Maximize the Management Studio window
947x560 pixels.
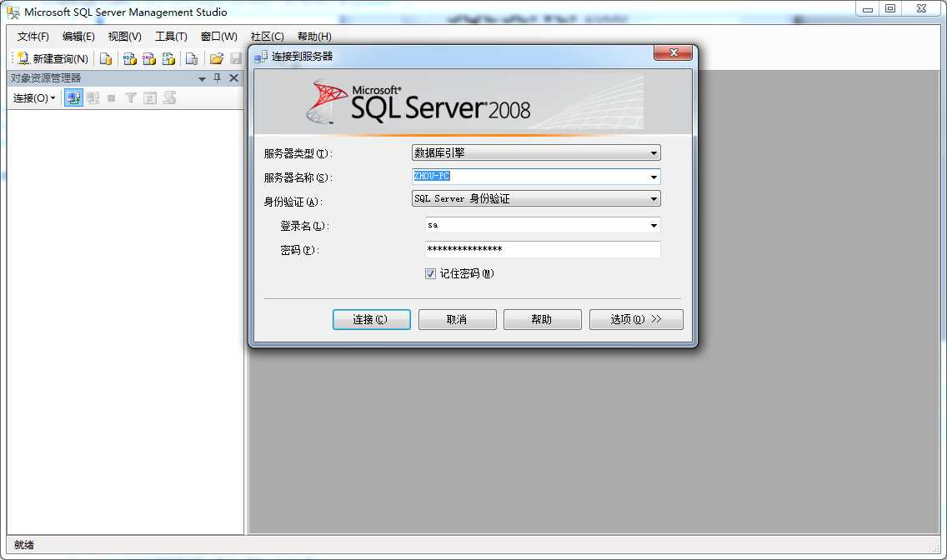pyautogui.click(x=890, y=9)
